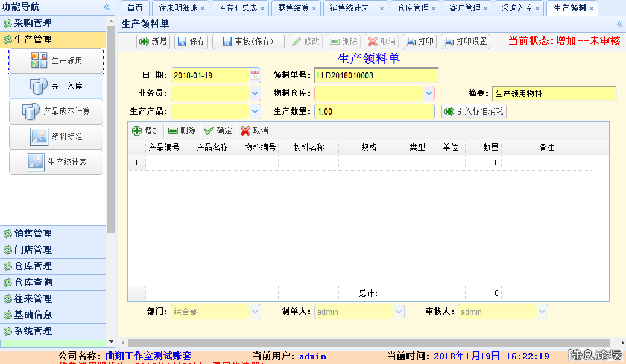The width and height of the screenshot is (626, 364).
Task: Expand the 物料仓库 combo box
Action: click(428, 93)
